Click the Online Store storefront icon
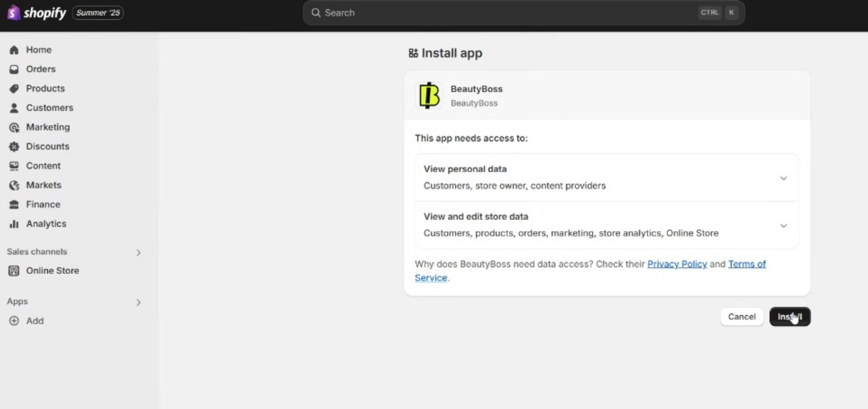This screenshot has width=868, height=409. [x=14, y=271]
